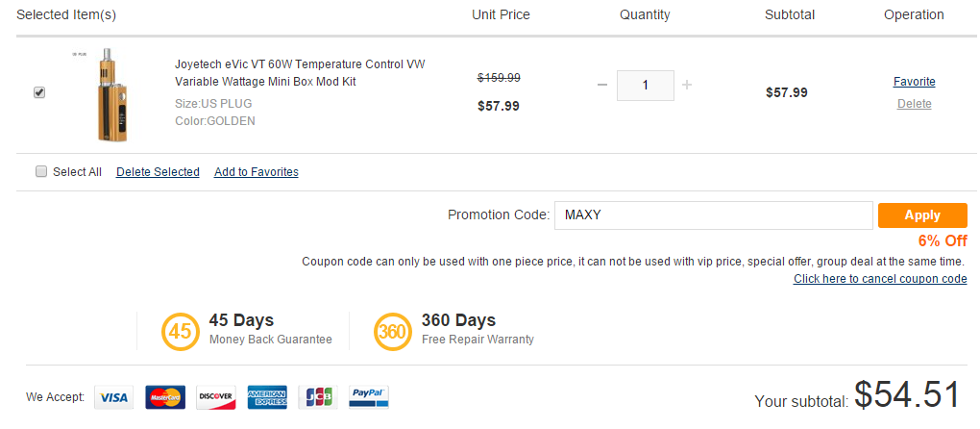Uncheck the Joyetech eVic item checkbox
Image resolution: width=980 pixels, height=429 pixels.
click(39, 92)
